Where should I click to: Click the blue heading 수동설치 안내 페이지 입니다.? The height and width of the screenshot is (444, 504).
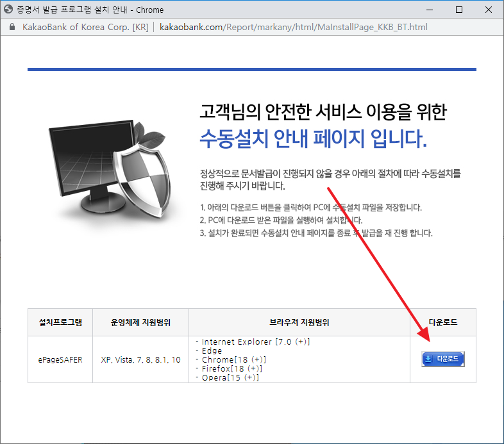click(x=314, y=138)
